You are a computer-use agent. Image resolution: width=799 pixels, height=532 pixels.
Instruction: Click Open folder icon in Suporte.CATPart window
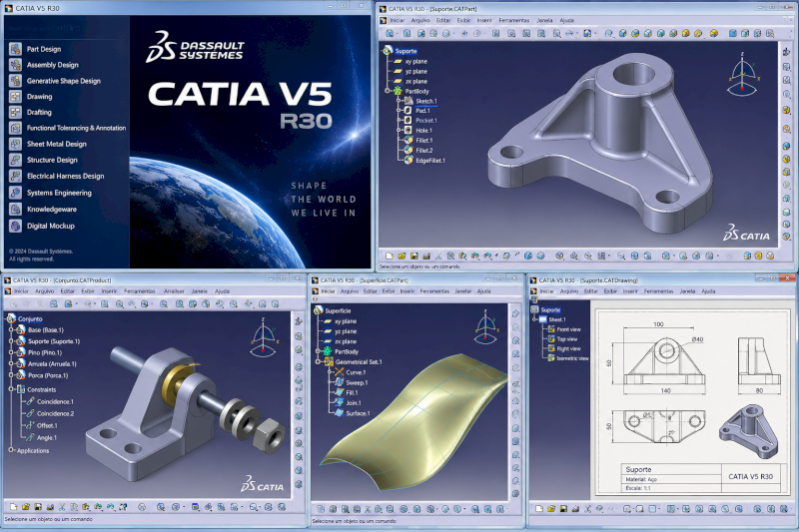tap(401, 256)
